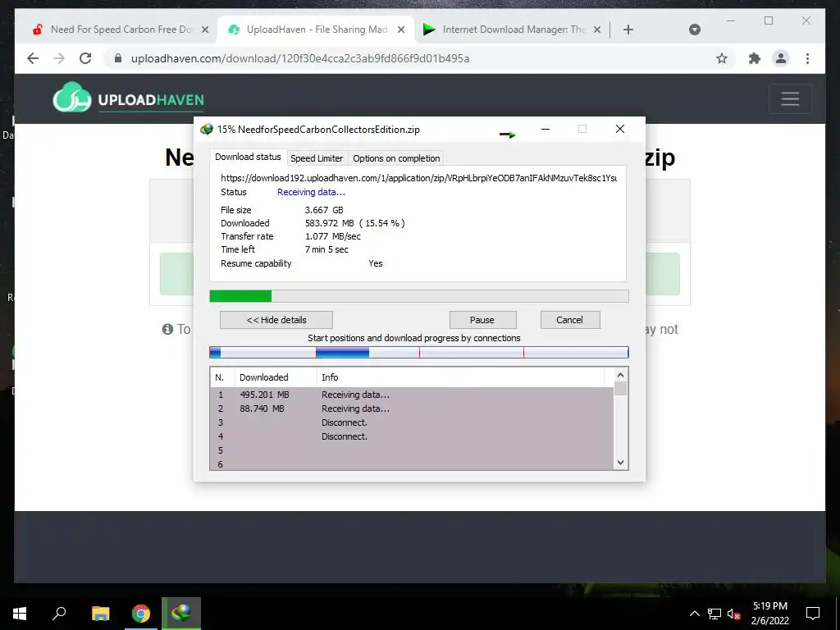Click the Info column header
This screenshot has height=630, width=840.
coord(461,377)
